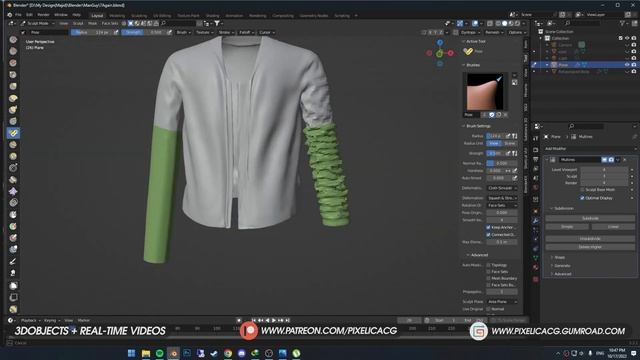Disable Optimal Display checkbox
This screenshot has height=360, width=640.
582,198
